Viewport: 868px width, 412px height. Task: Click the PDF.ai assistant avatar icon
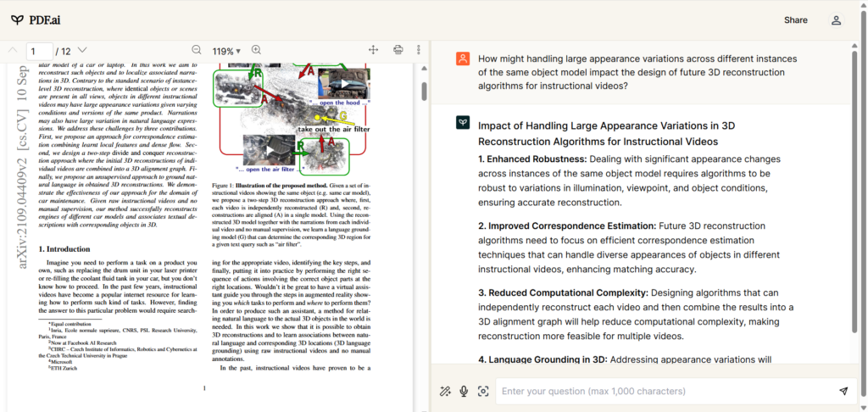click(x=463, y=123)
